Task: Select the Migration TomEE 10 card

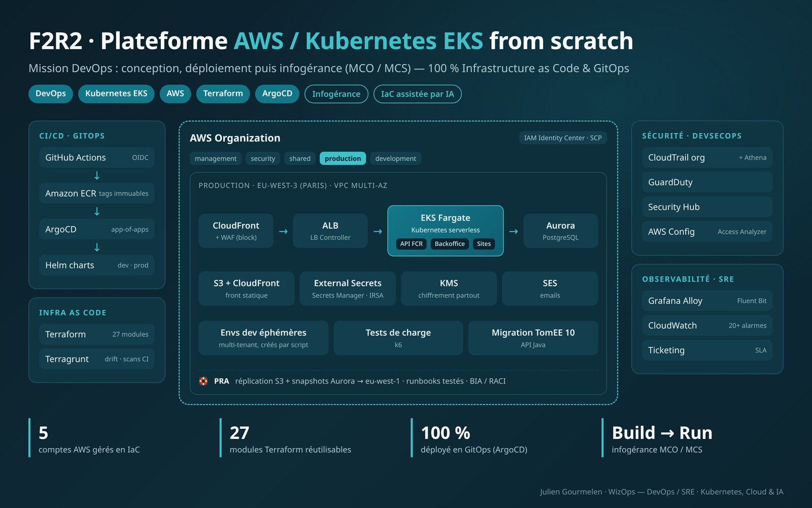Action: [533, 338]
